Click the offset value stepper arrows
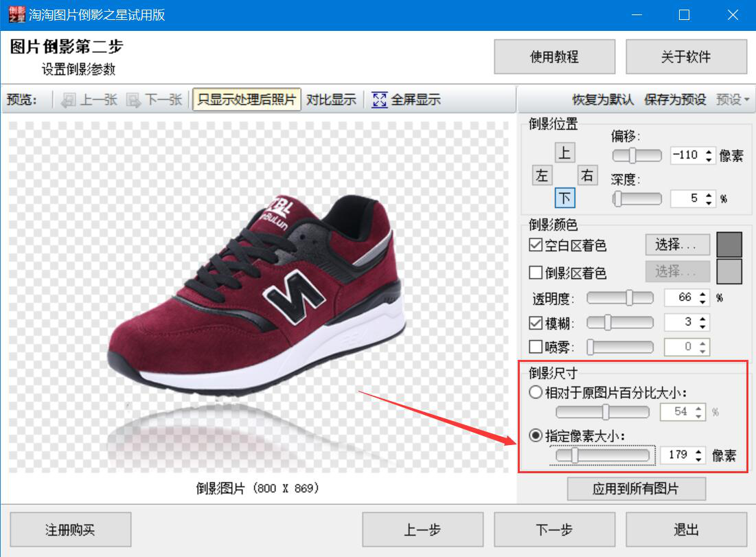 [x=709, y=155]
